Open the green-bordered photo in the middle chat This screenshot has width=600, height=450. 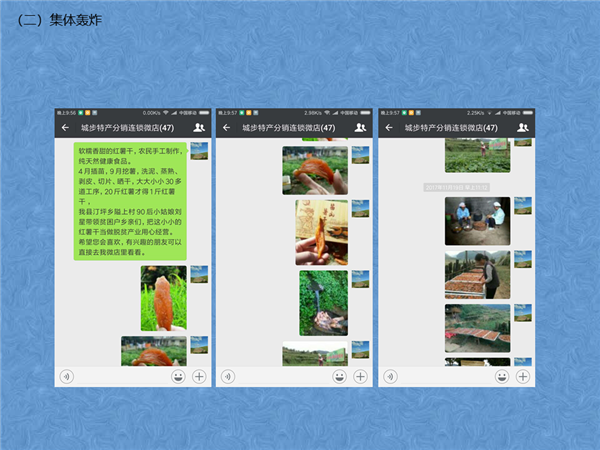(323, 303)
